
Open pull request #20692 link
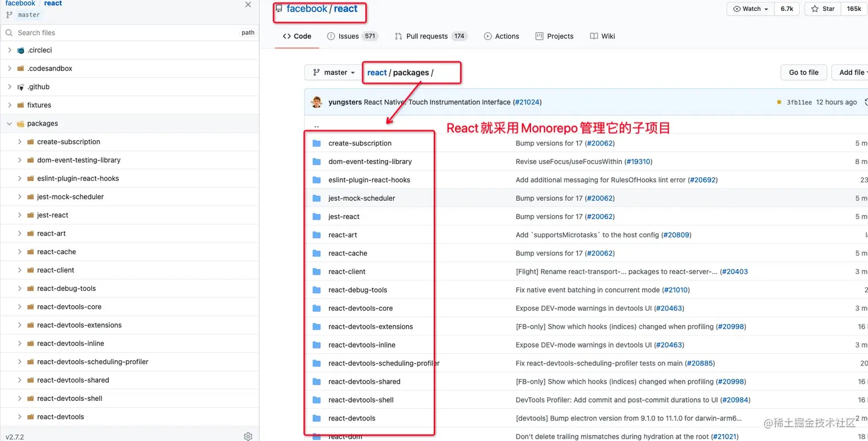703,179
